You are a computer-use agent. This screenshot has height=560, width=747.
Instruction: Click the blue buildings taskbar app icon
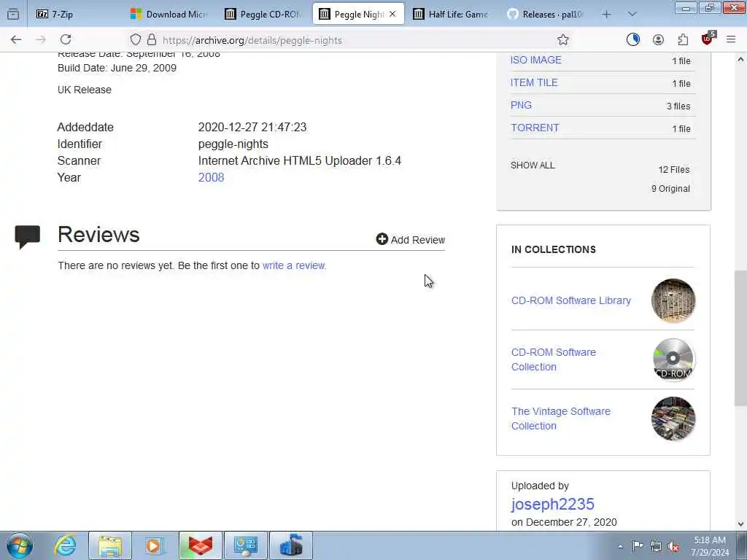click(291, 545)
